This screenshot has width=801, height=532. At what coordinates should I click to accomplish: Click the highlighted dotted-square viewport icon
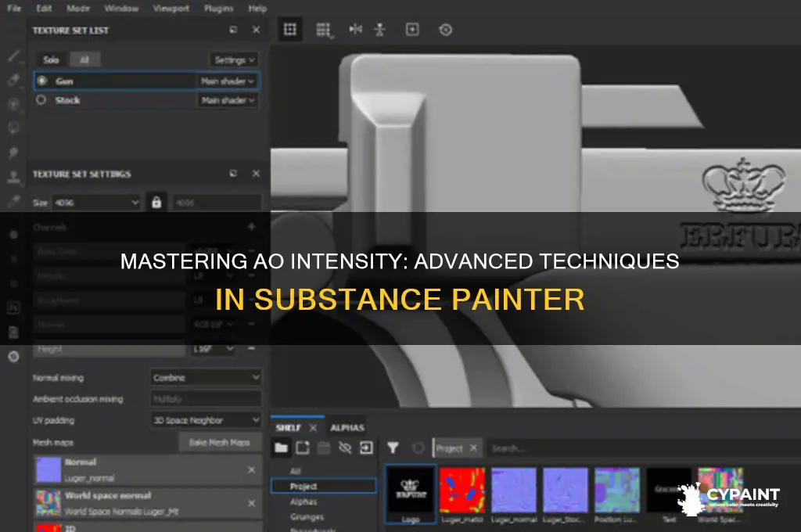click(x=290, y=30)
